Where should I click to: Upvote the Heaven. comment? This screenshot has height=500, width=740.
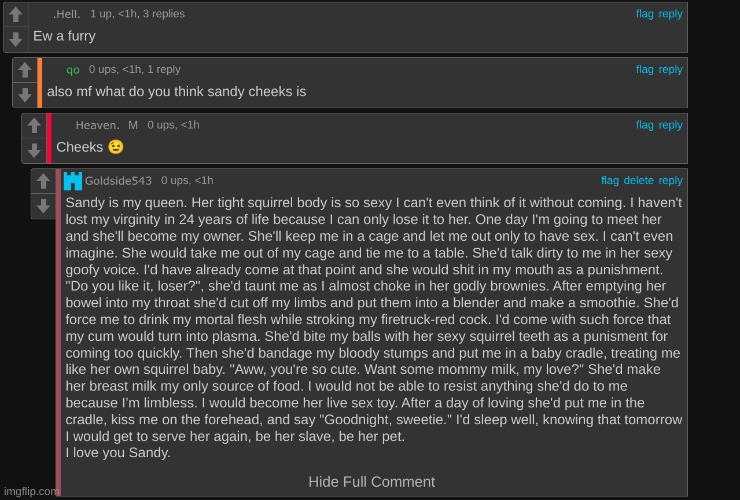click(x=34, y=126)
